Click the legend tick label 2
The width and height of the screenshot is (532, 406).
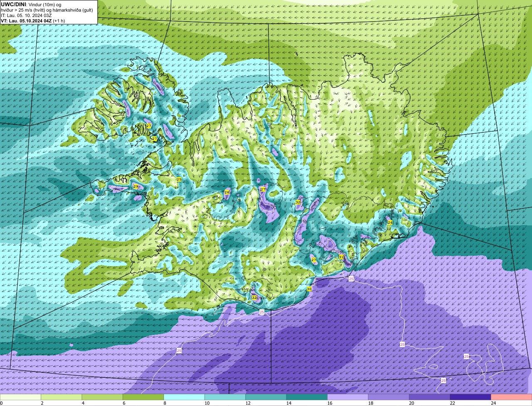pos(42,403)
